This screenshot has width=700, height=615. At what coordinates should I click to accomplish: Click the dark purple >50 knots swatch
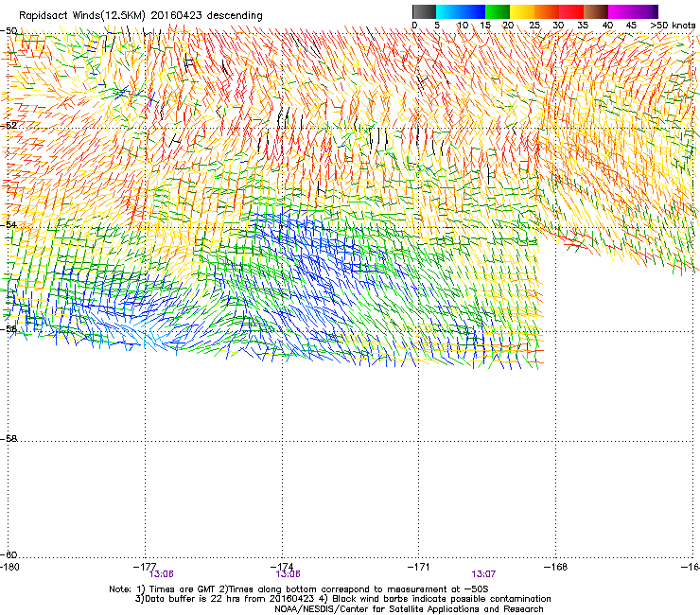tap(655, 11)
